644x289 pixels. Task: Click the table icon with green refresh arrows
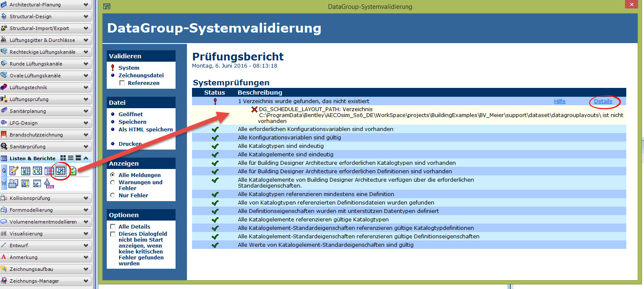pos(37,171)
